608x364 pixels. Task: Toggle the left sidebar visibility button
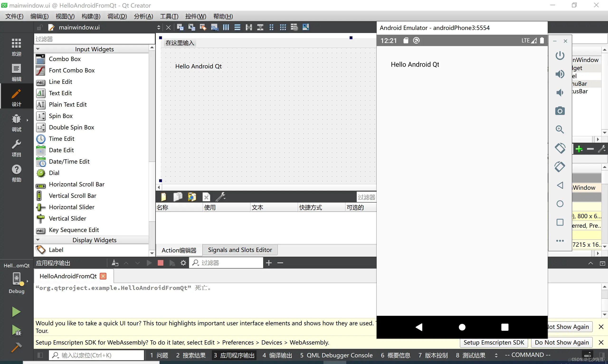click(x=40, y=355)
